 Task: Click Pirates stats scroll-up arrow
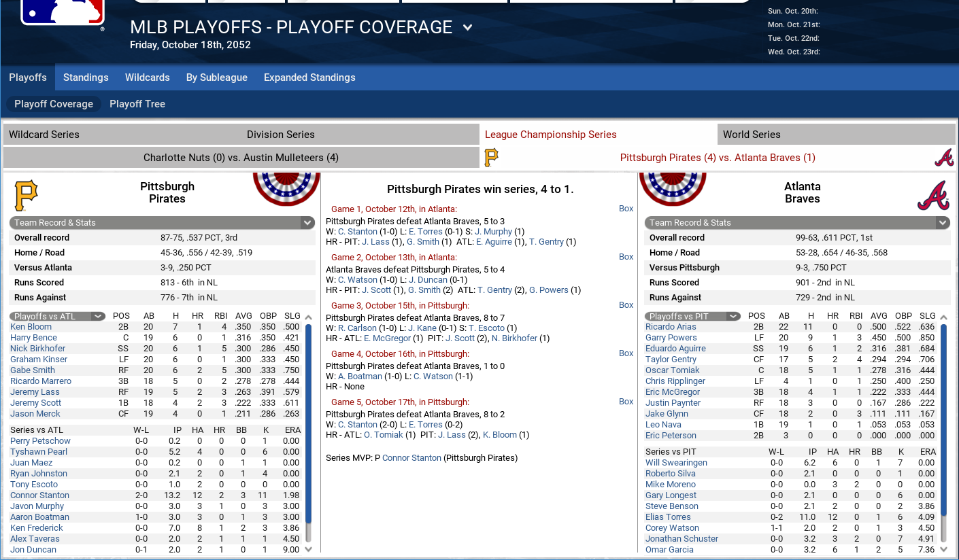coord(308,317)
